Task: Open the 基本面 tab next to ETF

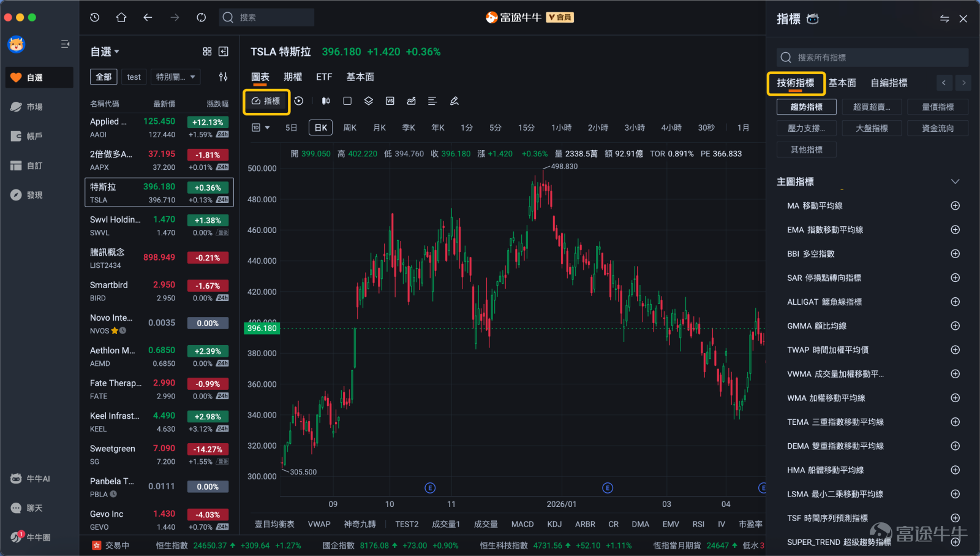Action: click(x=360, y=77)
